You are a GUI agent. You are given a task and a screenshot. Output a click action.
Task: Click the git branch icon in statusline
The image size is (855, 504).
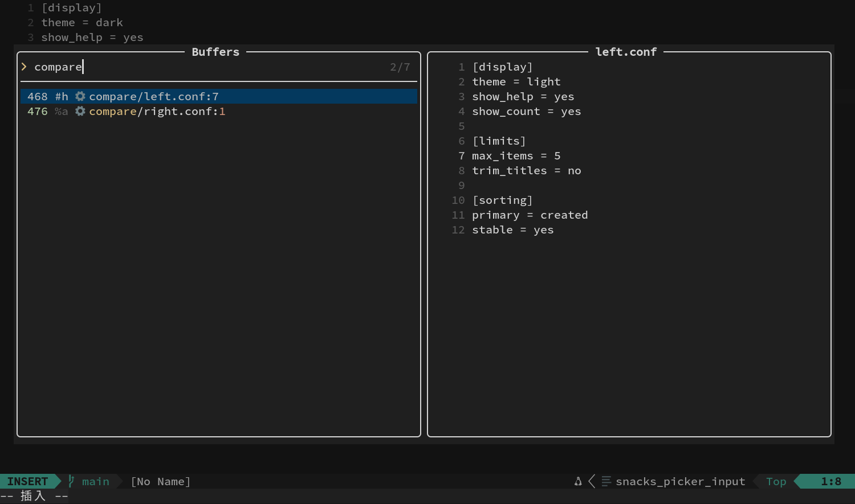click(x=71, y=481)
